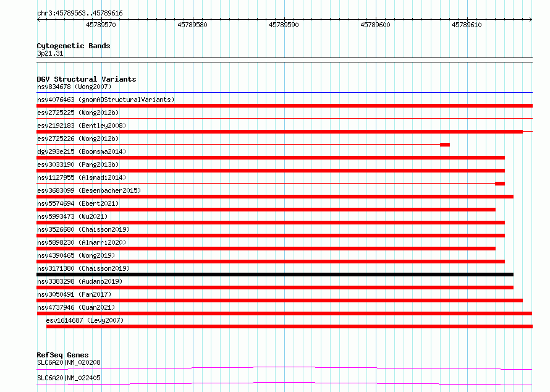The height and width of the screenshot is (392, 550).
Task: Open the DGV Structural Variants track title
Action: [87, 79]
